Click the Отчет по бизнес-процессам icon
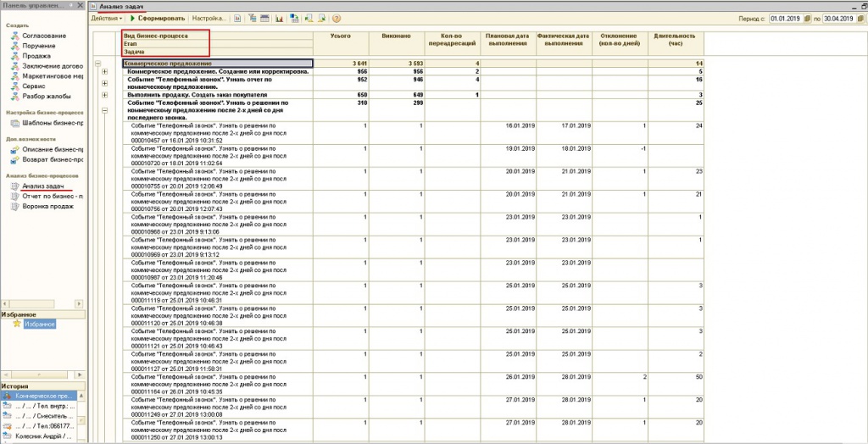868x444 pixels. pos(15,197)
